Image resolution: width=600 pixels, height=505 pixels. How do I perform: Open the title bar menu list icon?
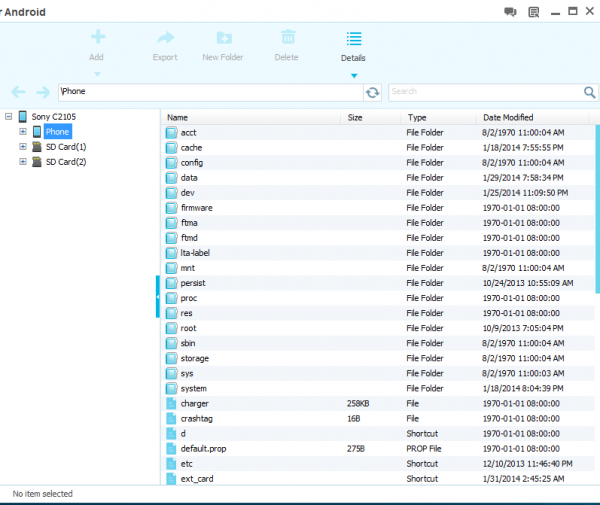(533, 12)
